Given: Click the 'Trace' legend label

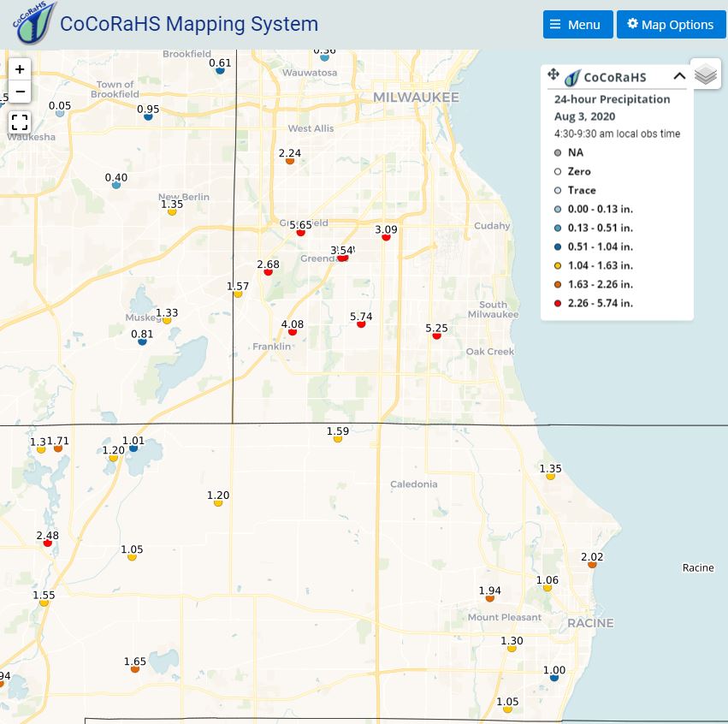Looking at the screenshot, I should tap(582, 190).
